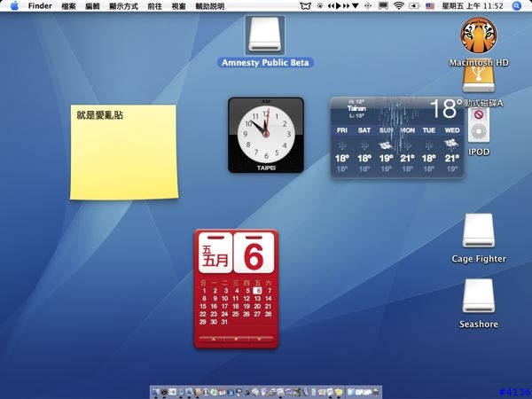Click the Tainan city name in weather widget
Screen dimensions: 532x399
point(356,108)
